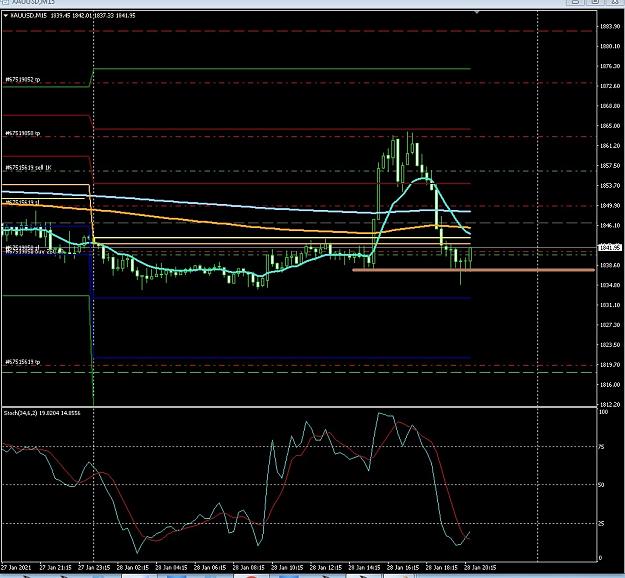625x578 pixels.
Task: Click the Stochastic 75 level label
Action: point(601,447)
